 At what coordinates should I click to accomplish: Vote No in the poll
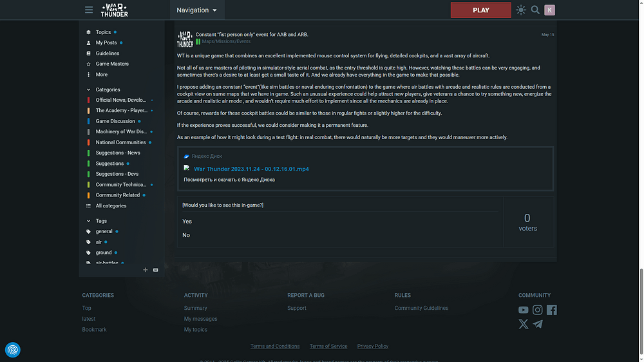[186, 235]
